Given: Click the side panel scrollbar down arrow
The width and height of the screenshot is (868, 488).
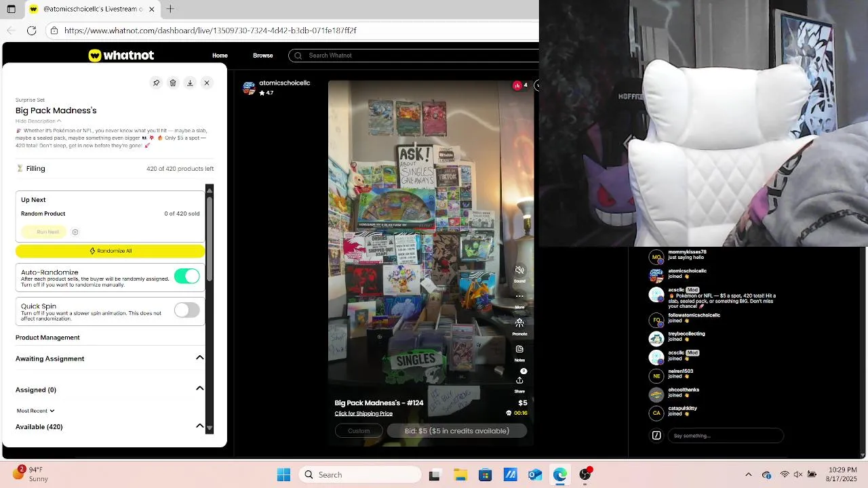Looking at the screenshot, I should tap(210, 429).
